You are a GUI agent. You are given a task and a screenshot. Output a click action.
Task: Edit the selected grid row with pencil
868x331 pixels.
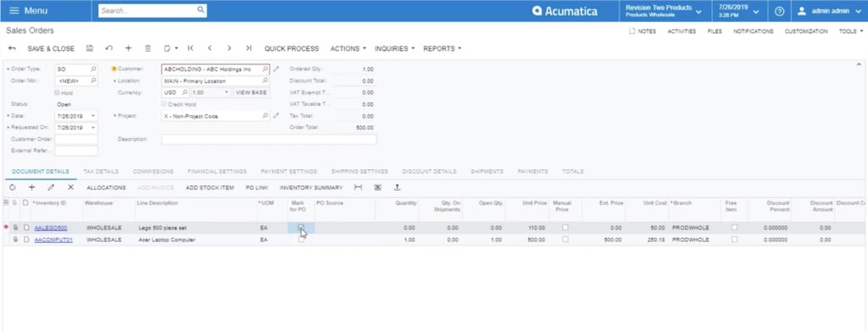point(51,188)
